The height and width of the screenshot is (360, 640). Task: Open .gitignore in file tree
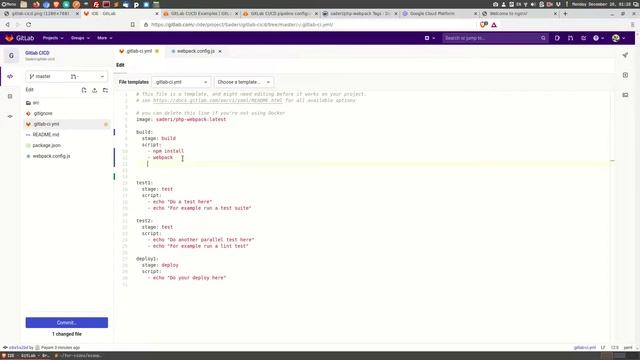67,113
